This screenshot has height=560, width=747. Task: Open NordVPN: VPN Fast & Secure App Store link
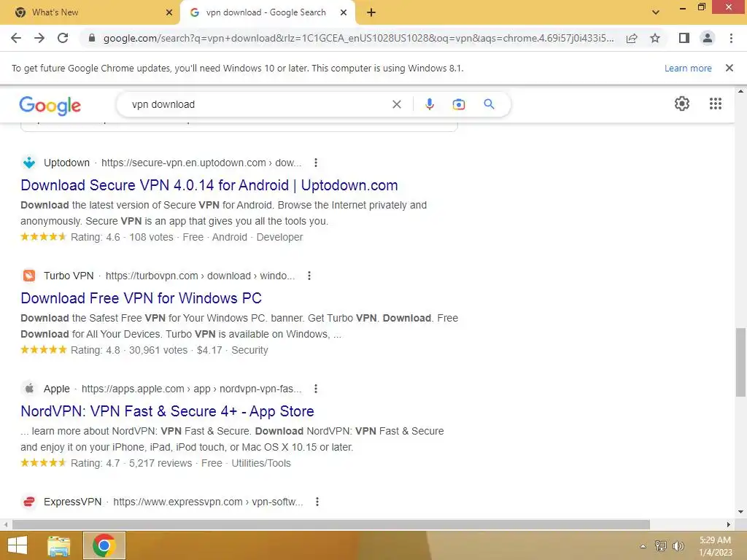167,411
